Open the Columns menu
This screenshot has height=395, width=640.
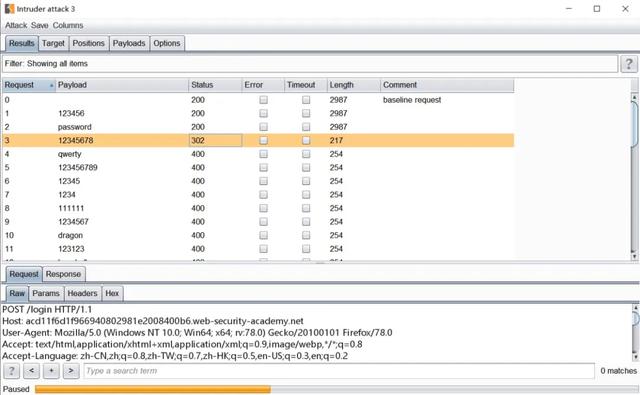[68, 25]
